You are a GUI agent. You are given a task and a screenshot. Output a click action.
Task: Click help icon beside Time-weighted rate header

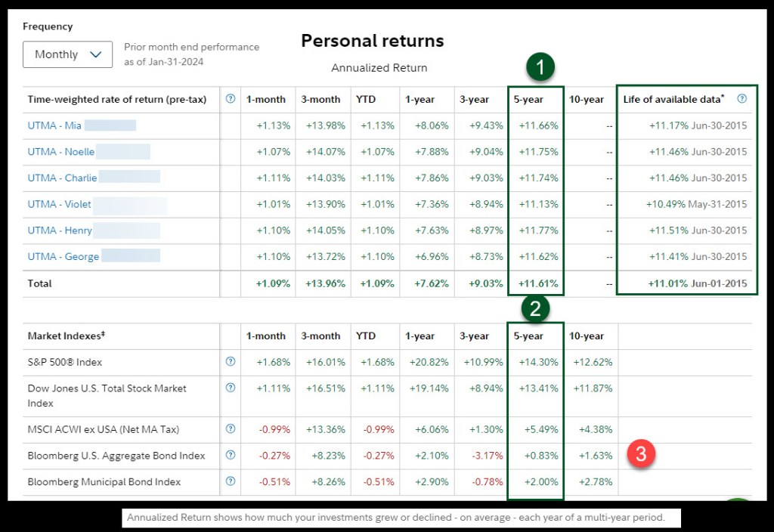click(x=231, y=99)
